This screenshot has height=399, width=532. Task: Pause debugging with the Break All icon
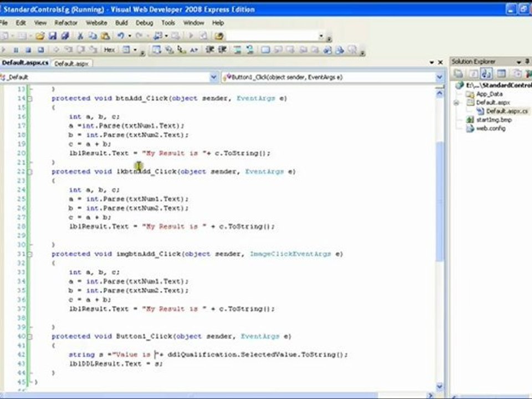(x=16, y=50)
